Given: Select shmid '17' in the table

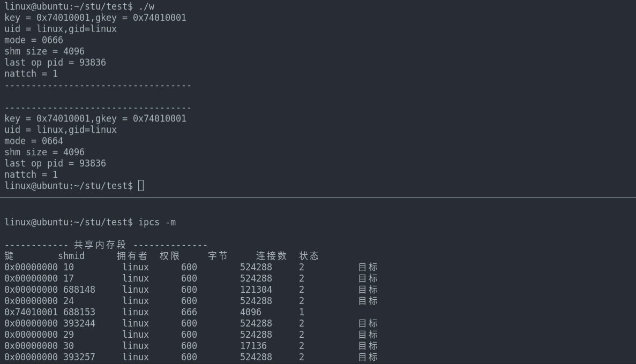Looking at the screenshot, I should pyautogui.click(x=69, y=278).
